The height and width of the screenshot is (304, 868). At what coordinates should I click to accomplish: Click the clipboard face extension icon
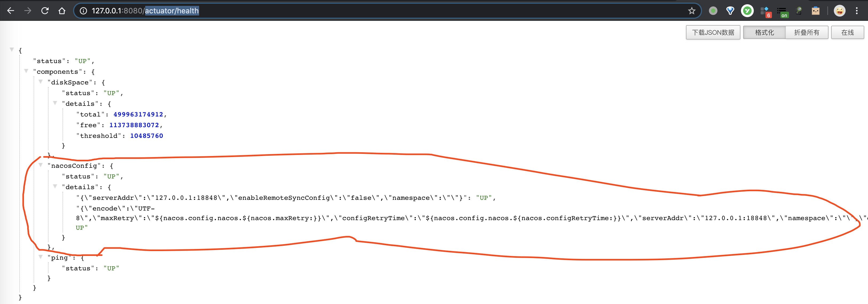[815, 11]
